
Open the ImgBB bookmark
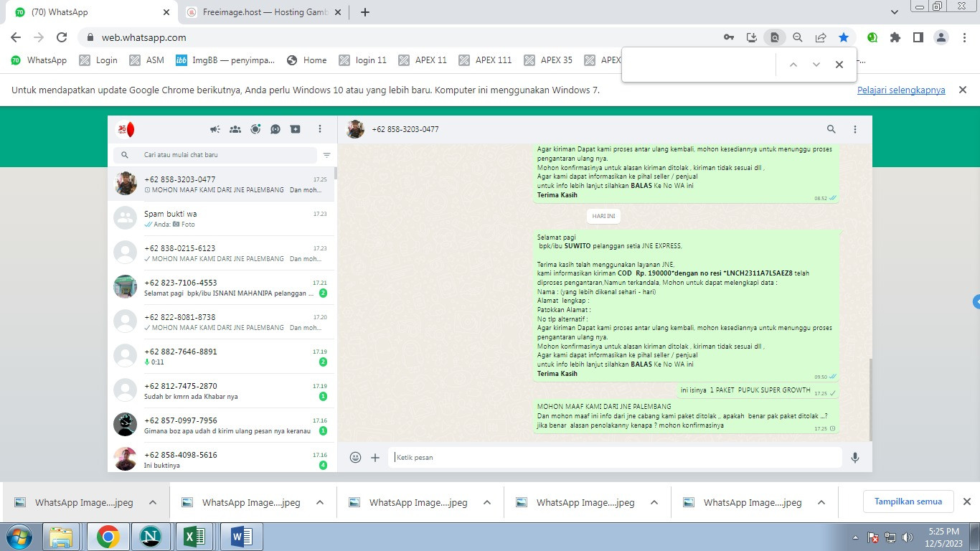(225, 60)
